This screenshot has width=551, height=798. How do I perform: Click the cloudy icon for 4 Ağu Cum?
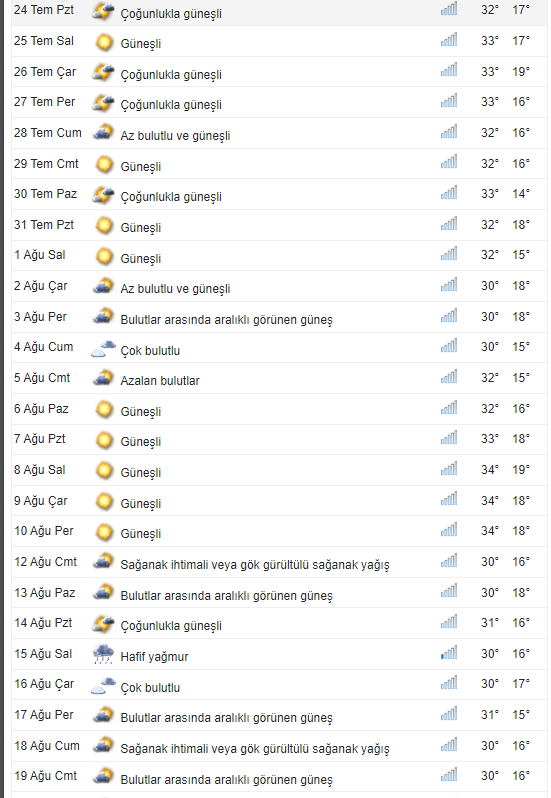pyautogui.click(x=103, y=349)
